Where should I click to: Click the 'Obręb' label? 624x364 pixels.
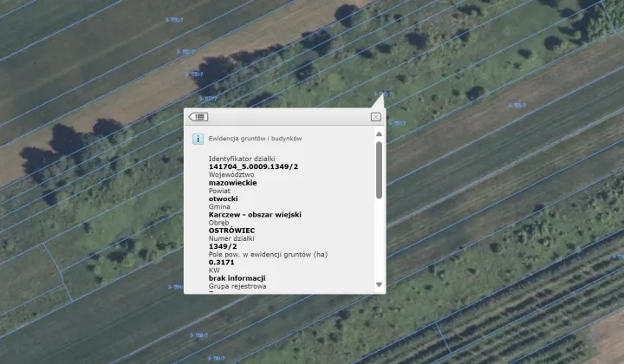tap(218, 223)
